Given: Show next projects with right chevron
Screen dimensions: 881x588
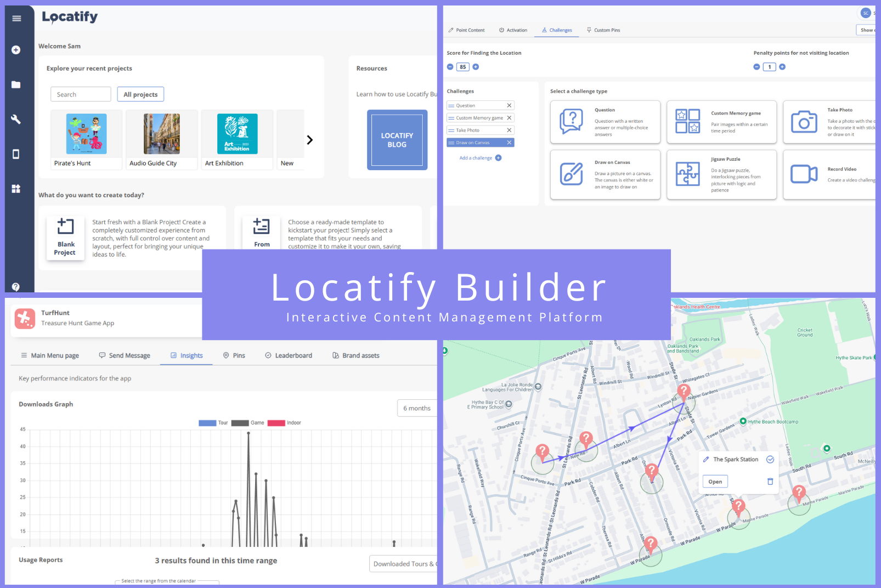Looking at the screenshot, I should (310, 140).
